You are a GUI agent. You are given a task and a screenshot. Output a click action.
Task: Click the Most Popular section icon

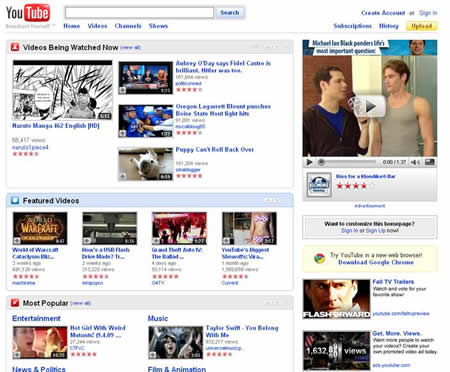(15, 303)
